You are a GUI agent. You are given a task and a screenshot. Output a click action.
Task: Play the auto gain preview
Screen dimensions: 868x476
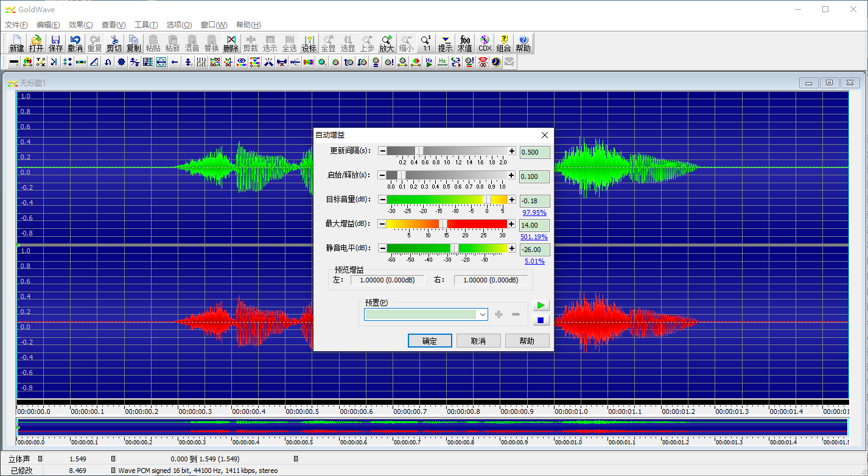click(541, 306)
